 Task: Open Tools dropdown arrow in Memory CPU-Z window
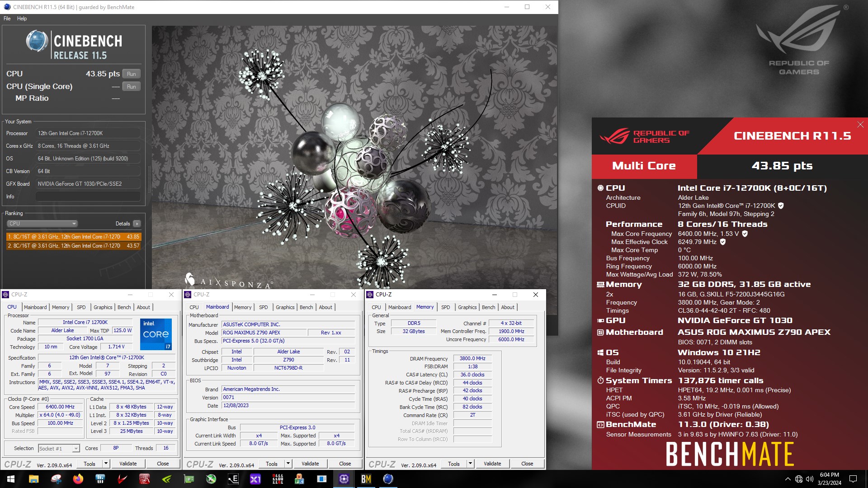(x=470, y=464)
